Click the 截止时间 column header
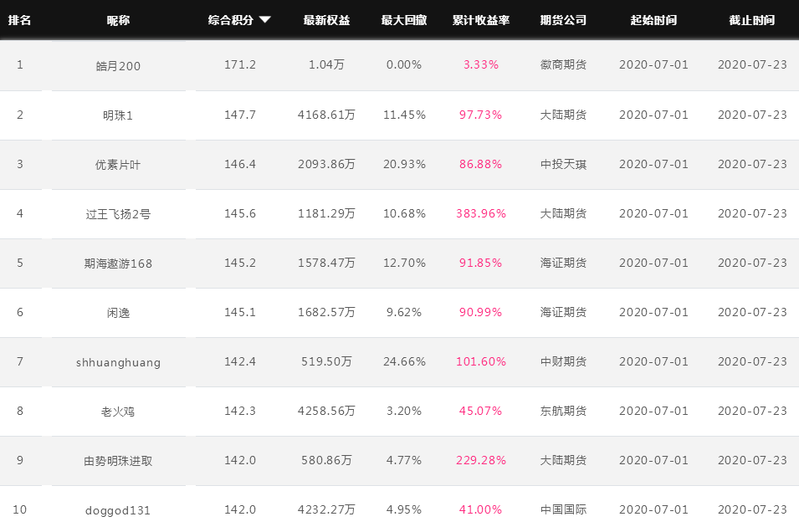Viewport: 799px width, 532px height. [752, 20]
